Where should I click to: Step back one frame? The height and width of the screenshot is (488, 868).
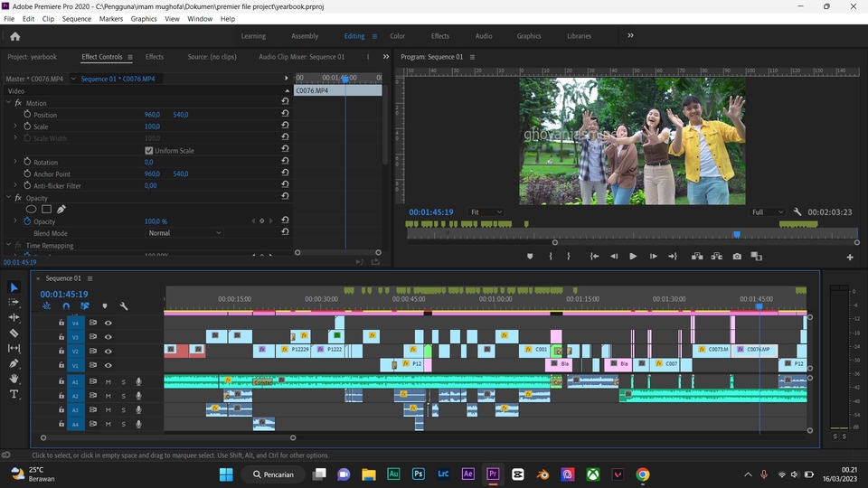tap(614, 256)
